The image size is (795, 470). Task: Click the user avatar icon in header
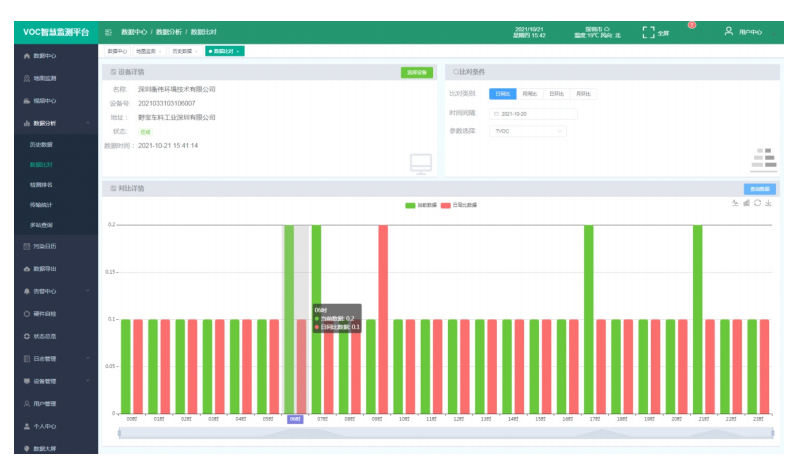pyautogui.click(x=729, y=31)
